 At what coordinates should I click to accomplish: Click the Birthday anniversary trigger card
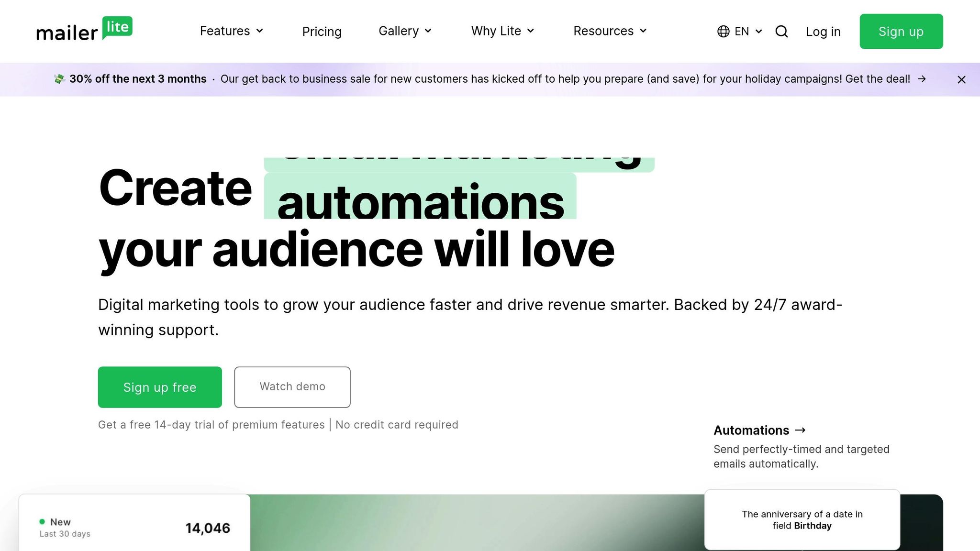pyautogui.click(x=802, y=519)
